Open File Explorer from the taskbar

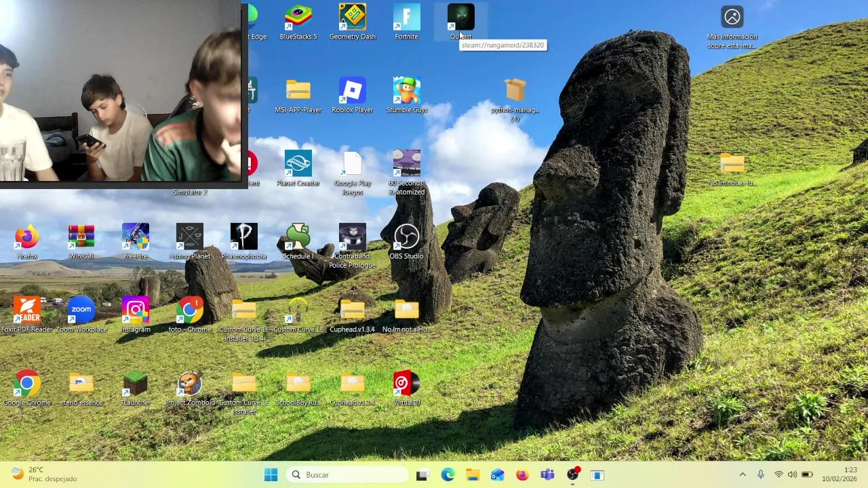click(x=473, y=474)
